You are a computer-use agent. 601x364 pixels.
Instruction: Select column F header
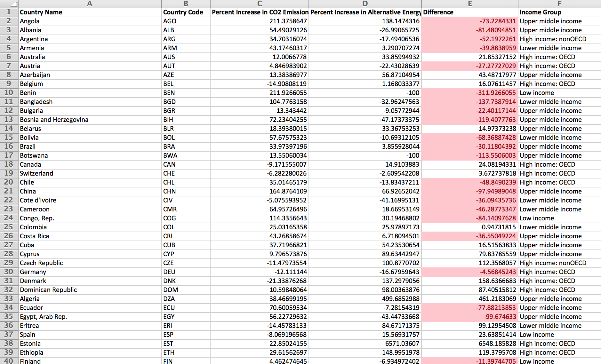(559, 4)
